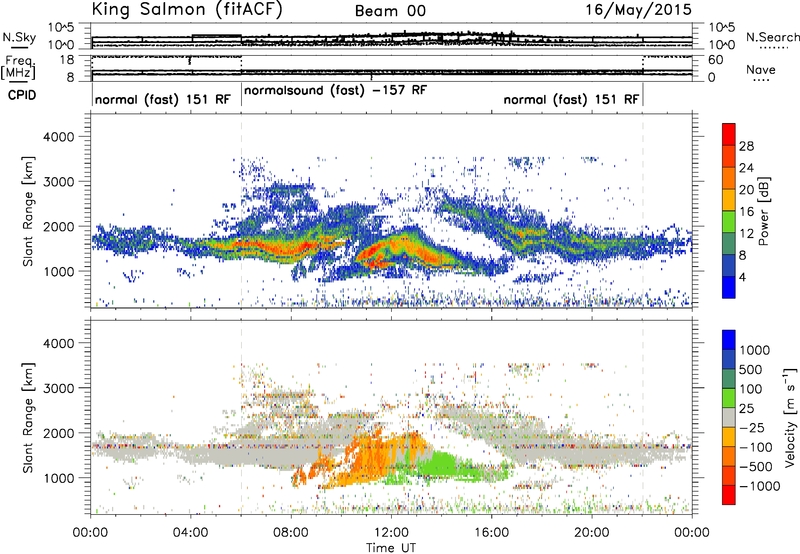800x554 pixels.
Task: Click the 'Velocity [m s-1]' colorbar title
Action: click(790, 417)
